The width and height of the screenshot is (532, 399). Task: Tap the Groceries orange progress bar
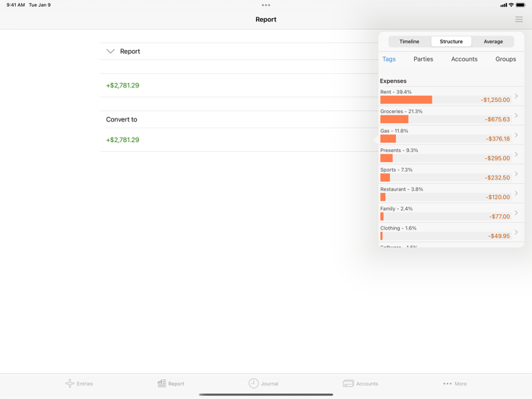394,119
